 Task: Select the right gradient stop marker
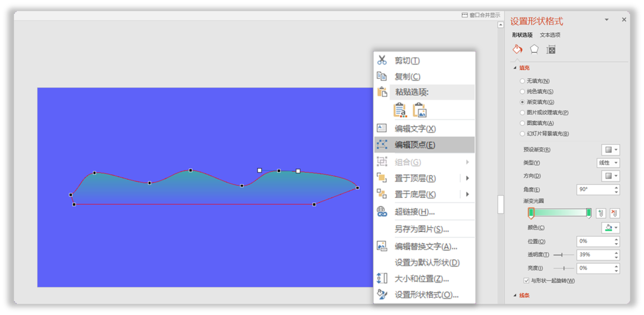[589, 213]
